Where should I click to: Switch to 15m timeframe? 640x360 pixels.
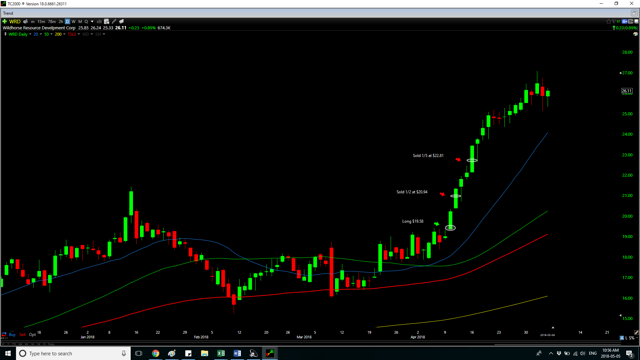click(41, 21)
